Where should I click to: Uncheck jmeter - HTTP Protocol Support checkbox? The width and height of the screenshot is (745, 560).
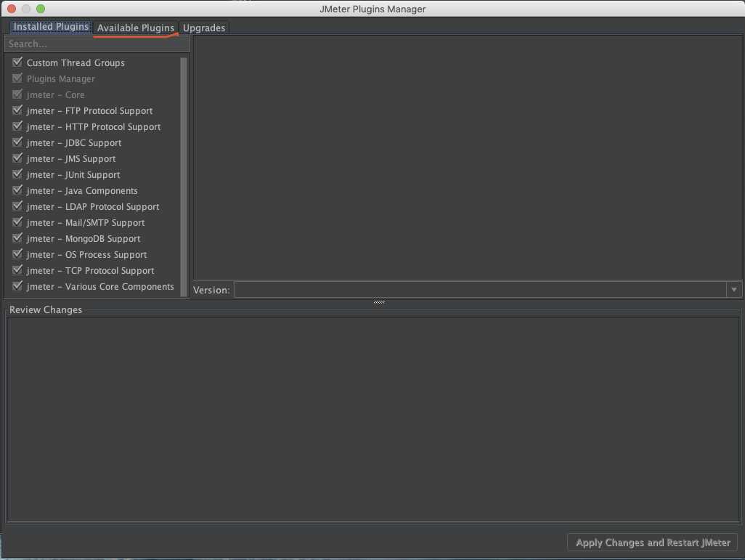click(17, 126)
